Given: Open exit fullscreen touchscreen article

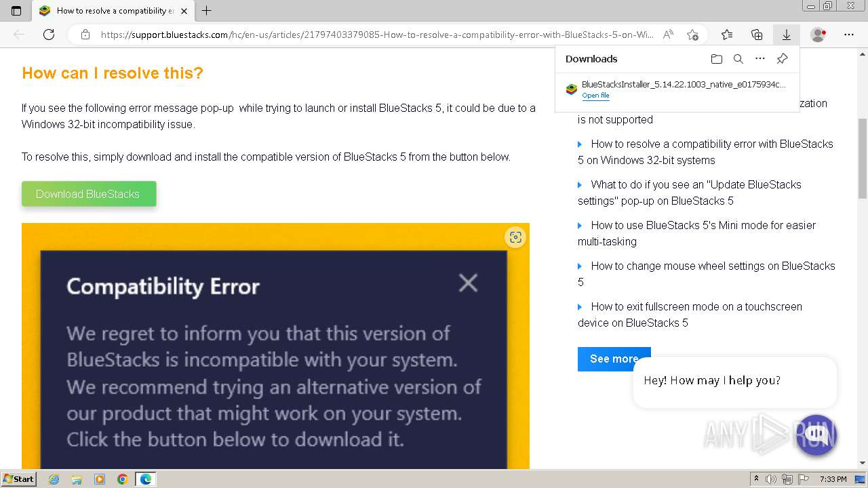Looking at the screenshot, I should tap(690, 314).
